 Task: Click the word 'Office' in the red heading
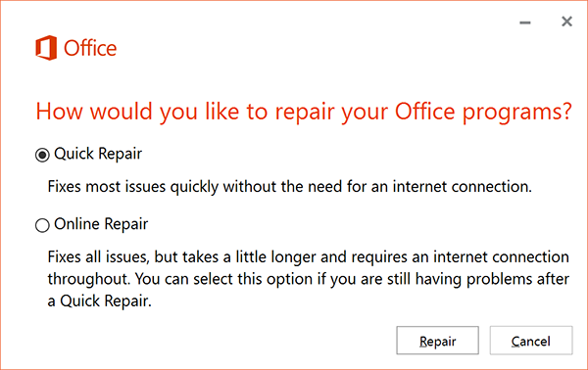coord(424,111)
